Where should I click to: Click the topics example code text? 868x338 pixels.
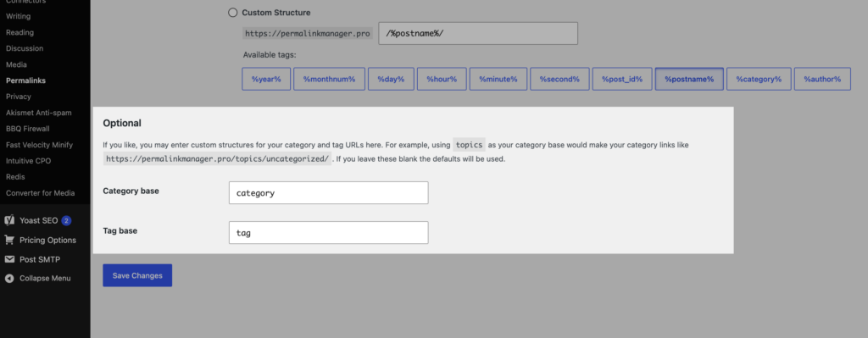(470, 145)
